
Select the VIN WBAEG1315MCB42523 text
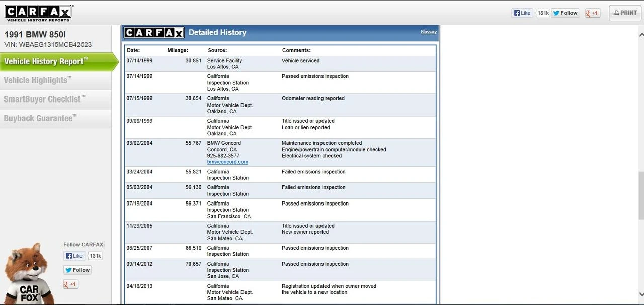48,44
